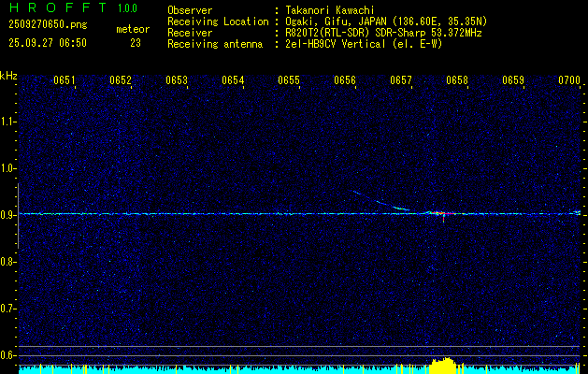The width and height of the screenshot is (588, 374).
Task: Click the 0652 time marker
Action: point(121,80)
